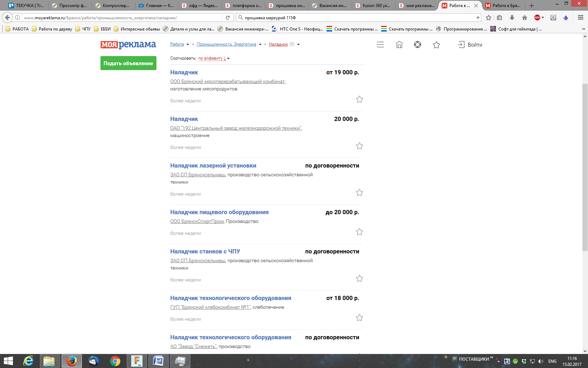Click the Подать объявление button
This screenshot has height=368, width=588.
128,63
